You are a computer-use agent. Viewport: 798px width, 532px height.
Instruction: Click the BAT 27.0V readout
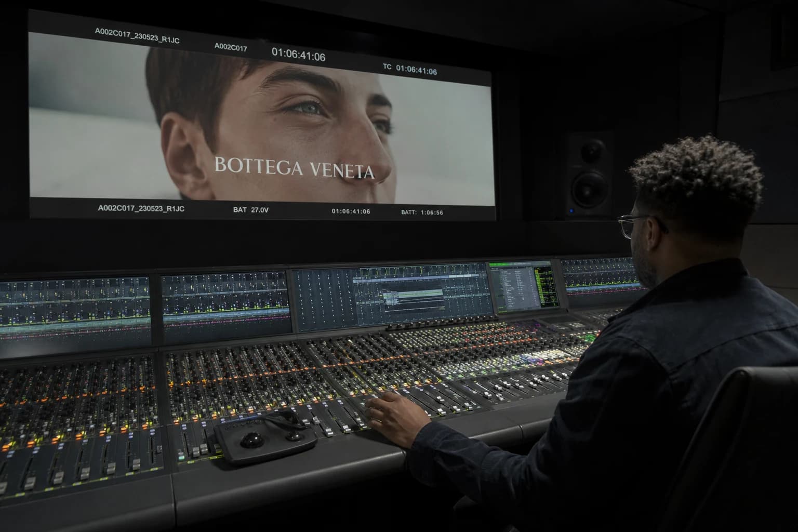251,210
